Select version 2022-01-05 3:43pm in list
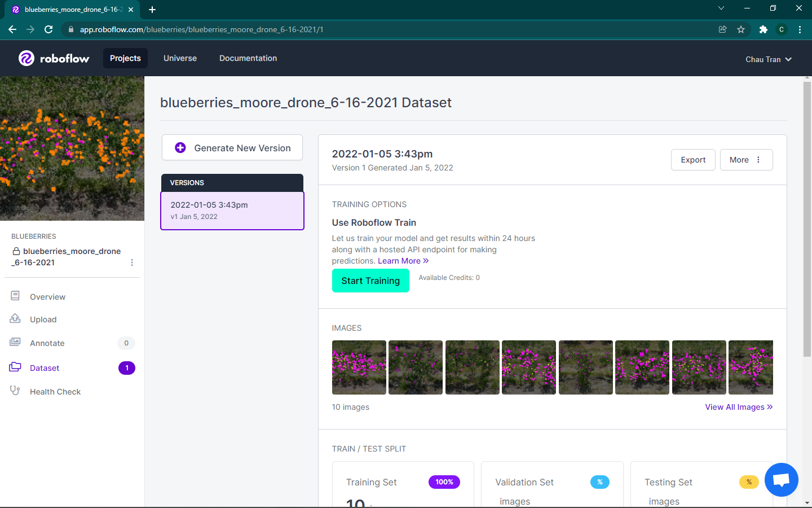The image size is (812, 508). [x=232, y=211]
